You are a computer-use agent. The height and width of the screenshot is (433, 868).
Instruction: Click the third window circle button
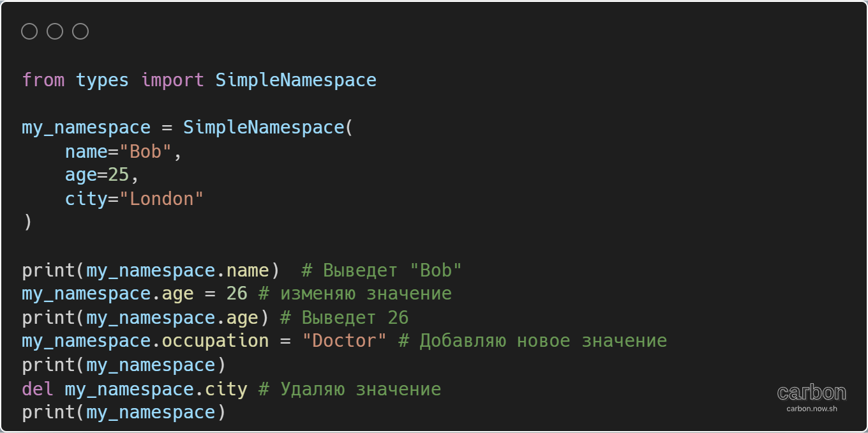(80, 31)
